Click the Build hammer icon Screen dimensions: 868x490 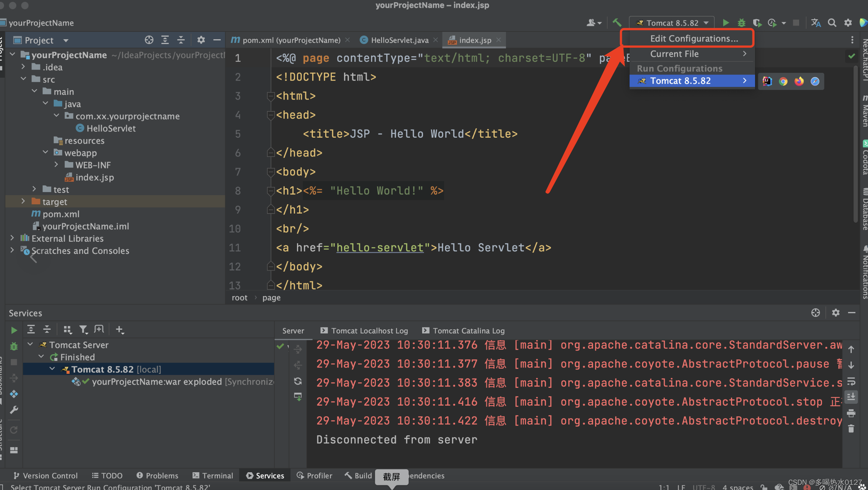tap(617, 23)
